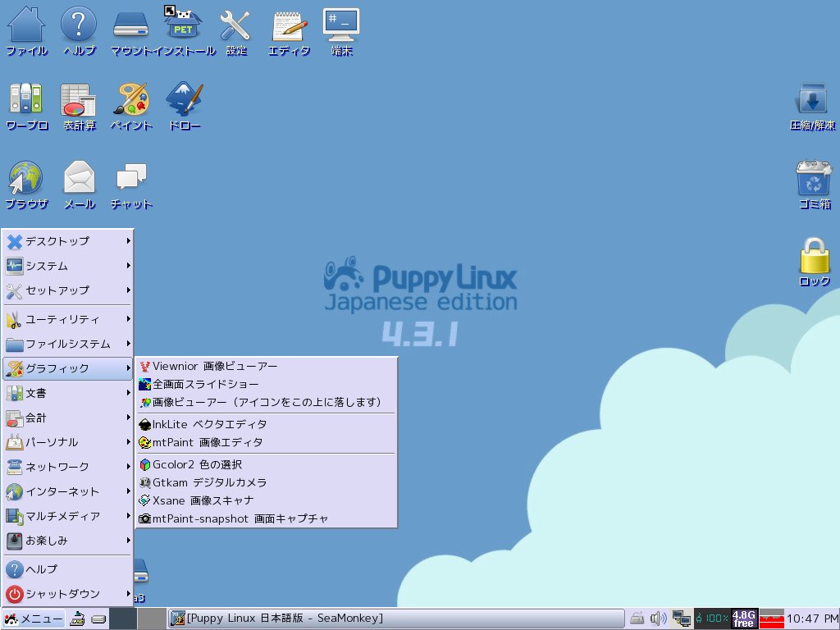Select the second virtual desktop in pager
The height and width of the screenshot is (630, 840).
(151, 619)
